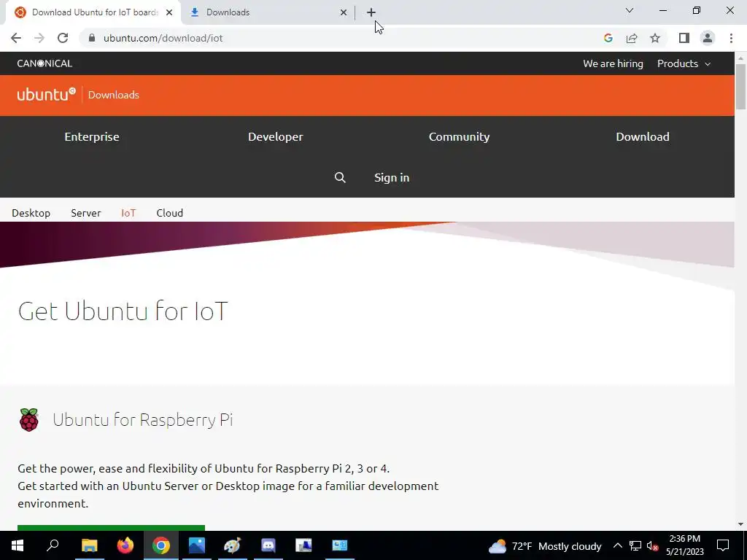Open the Community menu
This screenshot has height=560, width=747.
[460, 136]
